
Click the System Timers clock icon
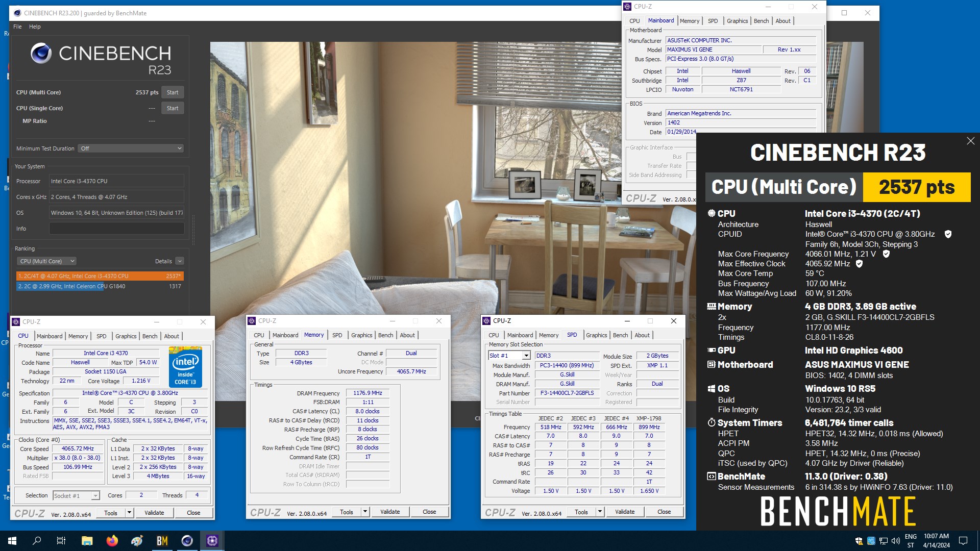click(x=712, y=423)
